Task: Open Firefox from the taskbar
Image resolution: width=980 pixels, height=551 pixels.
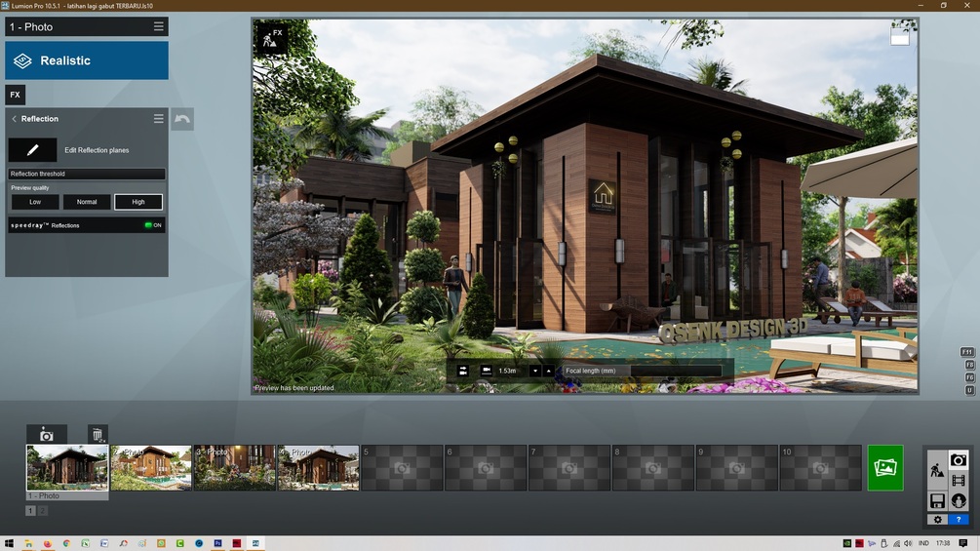Action: (x=48, y=543)
